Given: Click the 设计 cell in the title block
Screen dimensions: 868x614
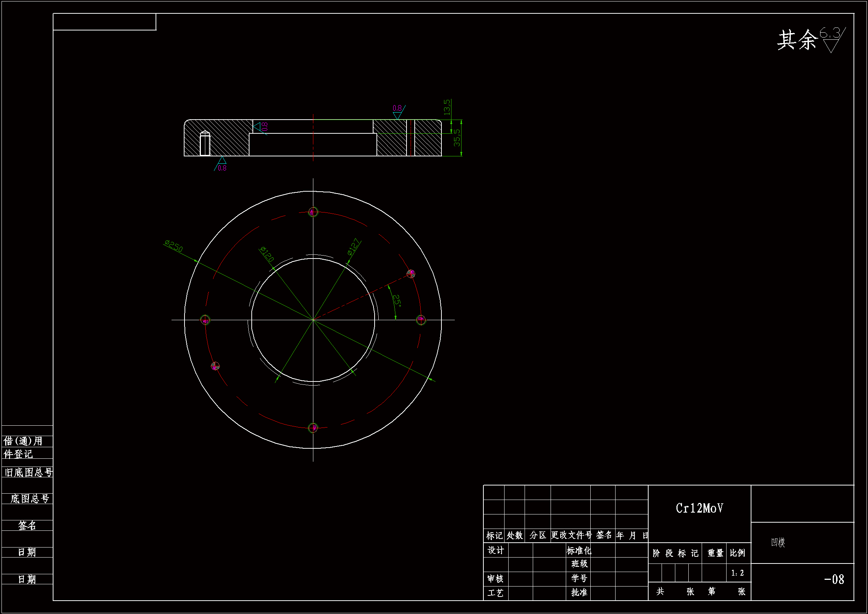Looking at the screenshot, I should point(496,550).
